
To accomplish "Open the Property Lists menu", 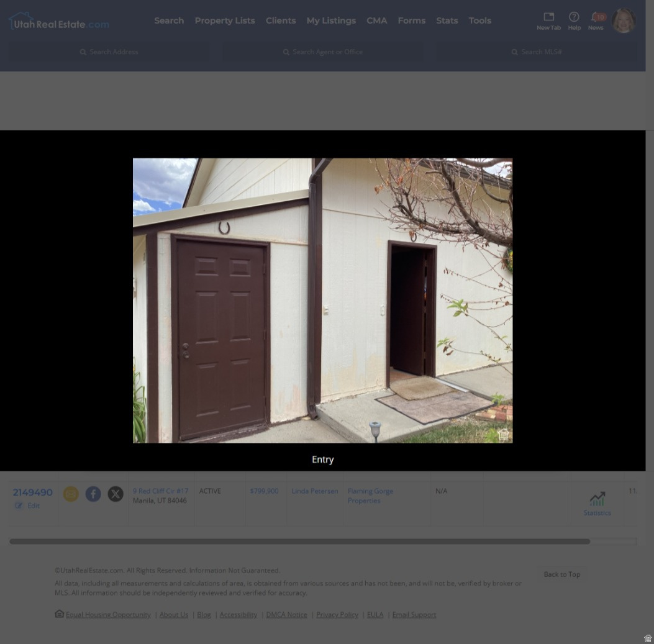I will (x=224, y=20).
